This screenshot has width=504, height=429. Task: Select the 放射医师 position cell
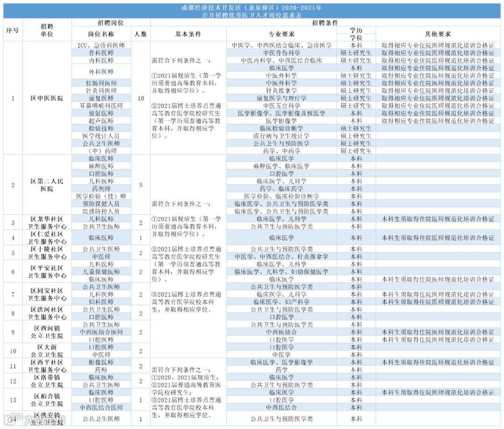101,113
